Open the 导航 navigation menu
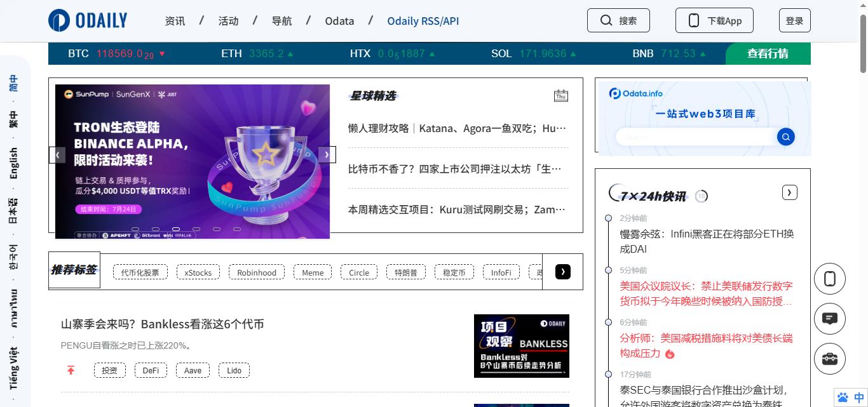The width and height of the screenshot is (868, 407). [281, 21]
